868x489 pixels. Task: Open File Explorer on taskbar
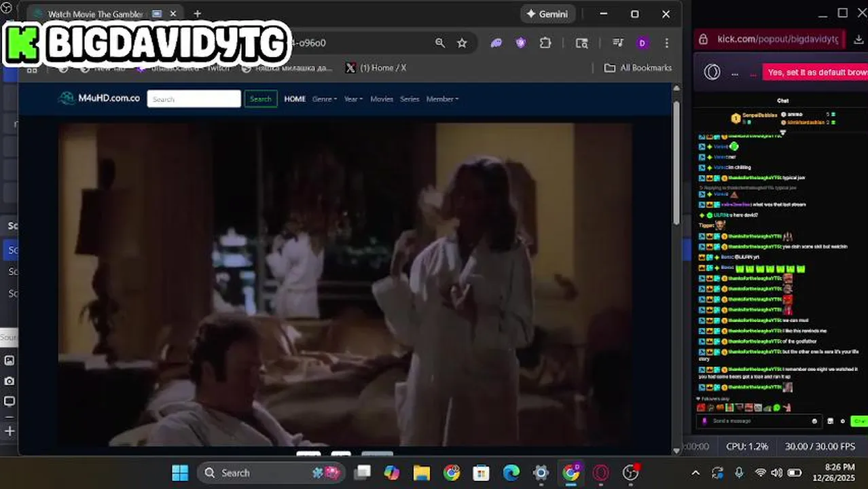(x=422, y=473)
